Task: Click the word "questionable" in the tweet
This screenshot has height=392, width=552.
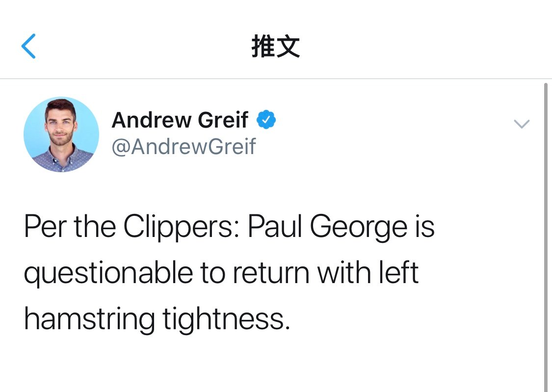Action: pyautogui.click(x=108, y=274)
